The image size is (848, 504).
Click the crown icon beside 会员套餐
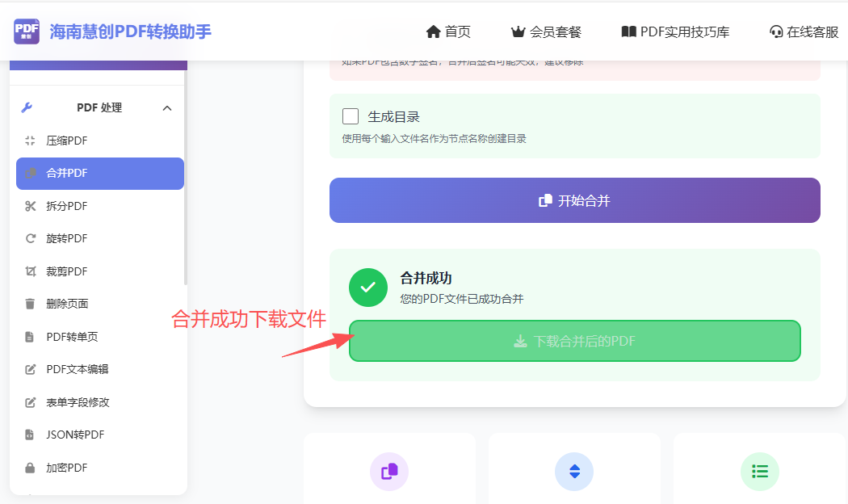pyautogui.click(x=518, y=32)
